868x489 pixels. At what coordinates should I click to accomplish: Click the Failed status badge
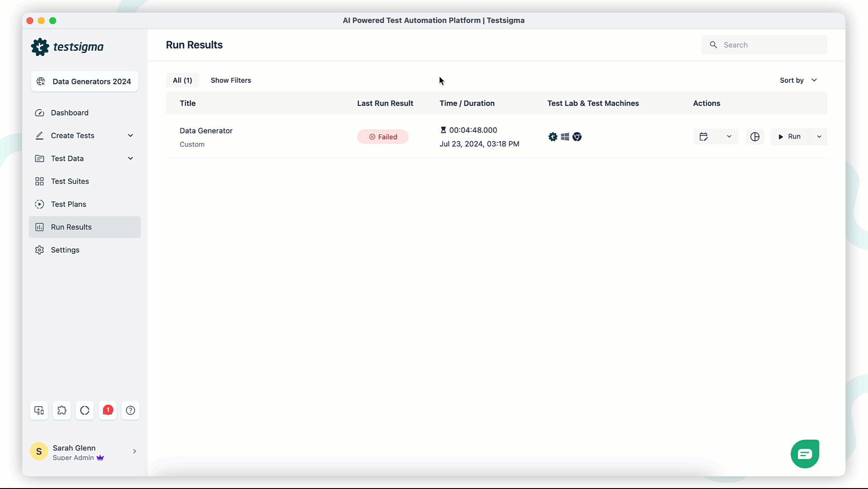[x=383, y=136]
